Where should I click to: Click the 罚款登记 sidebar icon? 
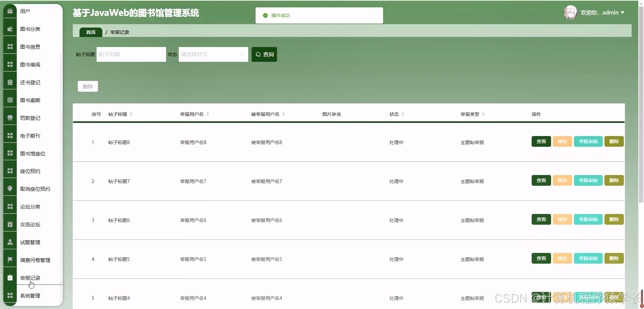pos(10,118)
